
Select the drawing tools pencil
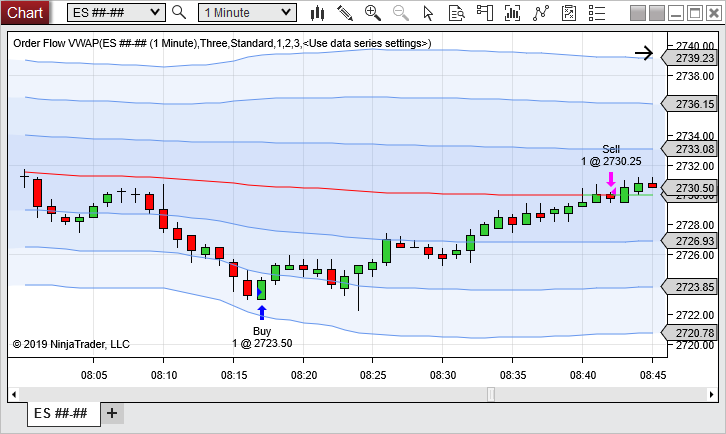[x=345, y=13]
